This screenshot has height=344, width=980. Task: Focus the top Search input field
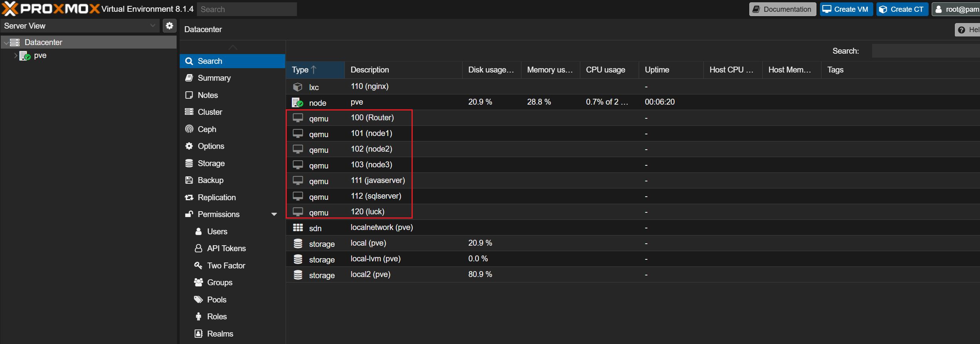tap(247, 9)
